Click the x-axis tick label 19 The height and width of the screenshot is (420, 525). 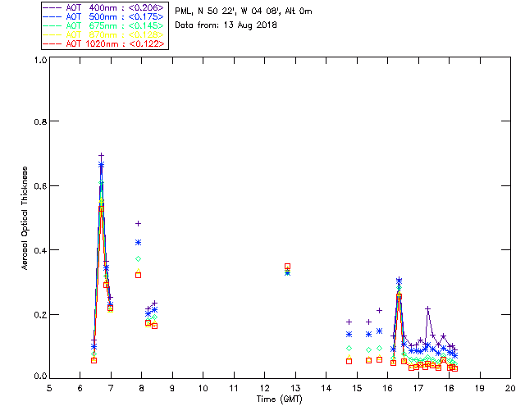[x=480, y=389]
